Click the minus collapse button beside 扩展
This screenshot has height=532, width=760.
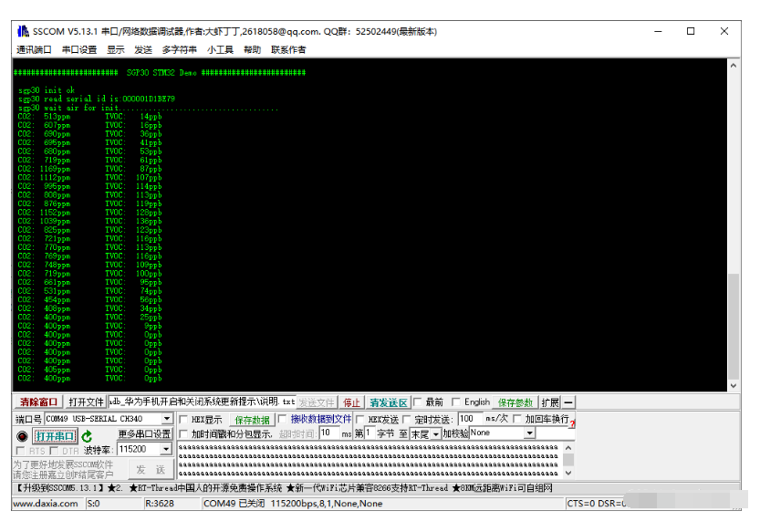pos(568,402)
